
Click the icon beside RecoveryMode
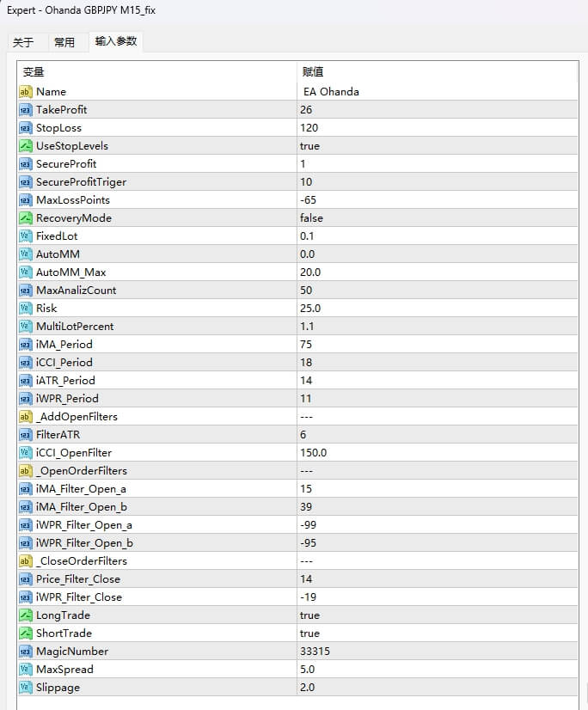(25, 218)
